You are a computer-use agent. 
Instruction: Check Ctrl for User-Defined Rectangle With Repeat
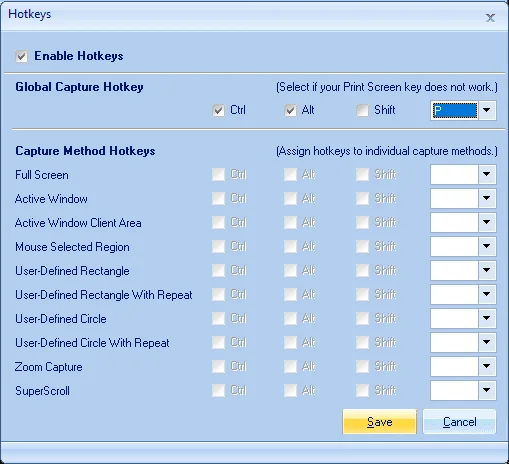(218, 294)
